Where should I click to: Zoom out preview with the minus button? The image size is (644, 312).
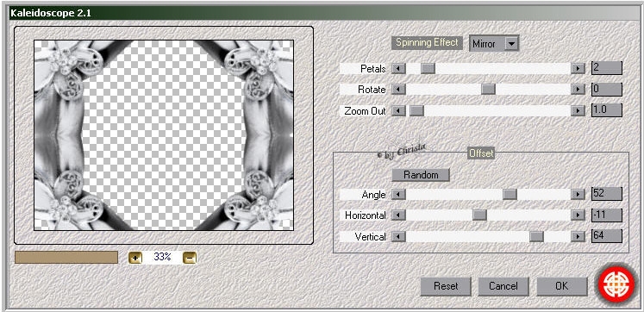pyautogui.click(x=189, y=258)
